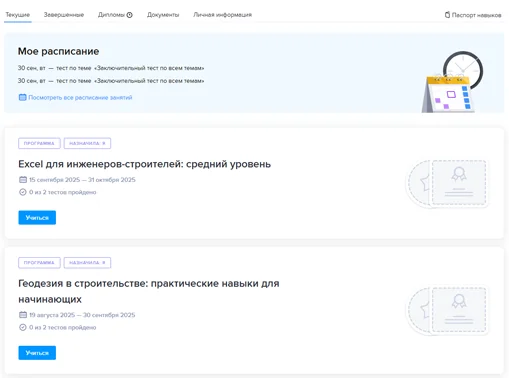Click the clock icon next to Дипломы

[130, 15]
